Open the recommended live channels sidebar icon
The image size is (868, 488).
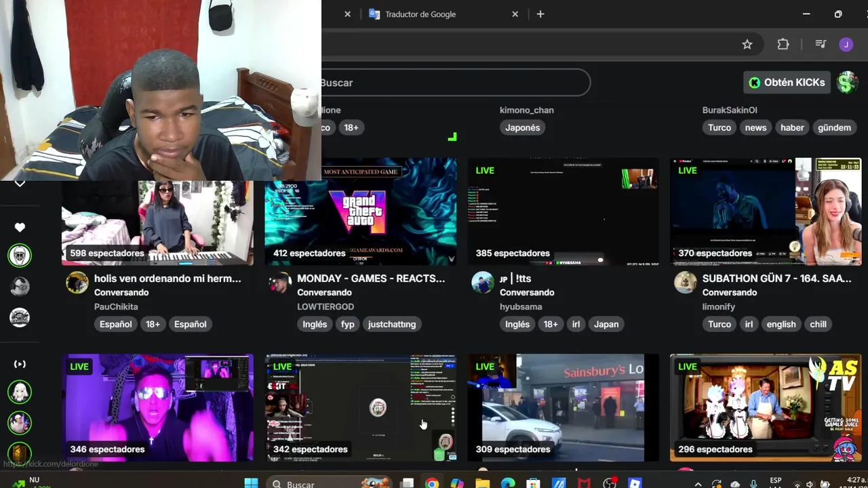pos(20,364)
